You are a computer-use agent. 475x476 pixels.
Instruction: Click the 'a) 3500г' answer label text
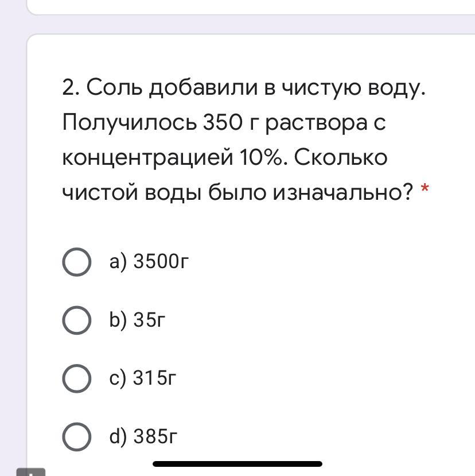[149, 262]
